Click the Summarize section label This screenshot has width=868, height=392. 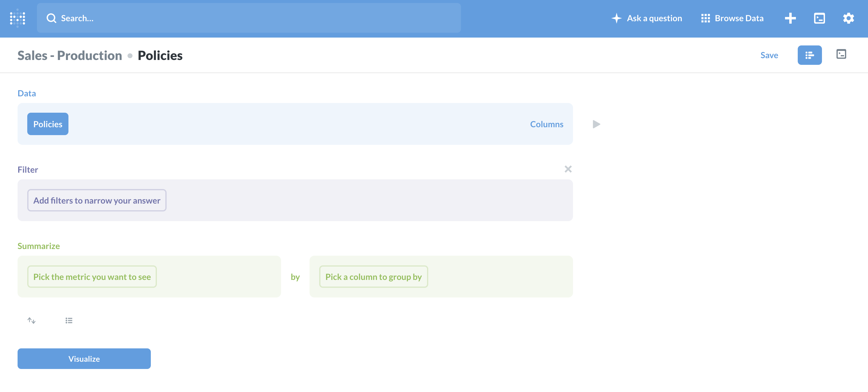point(38,246)
